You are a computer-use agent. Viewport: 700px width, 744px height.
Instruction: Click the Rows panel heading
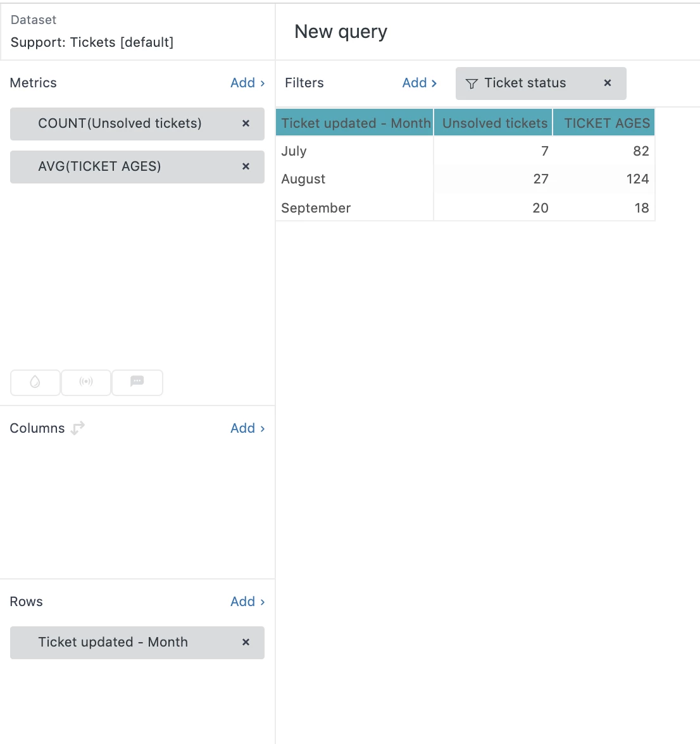point(26,602)
